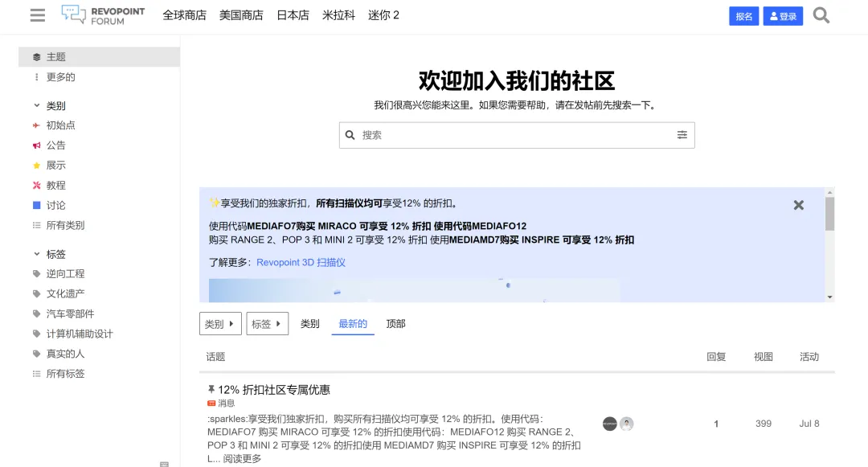Image resolution: width=868 pixels, height=467 pixels.
Task: Open the 标签 filter dropdown
Action: click(x=268, y=324)
